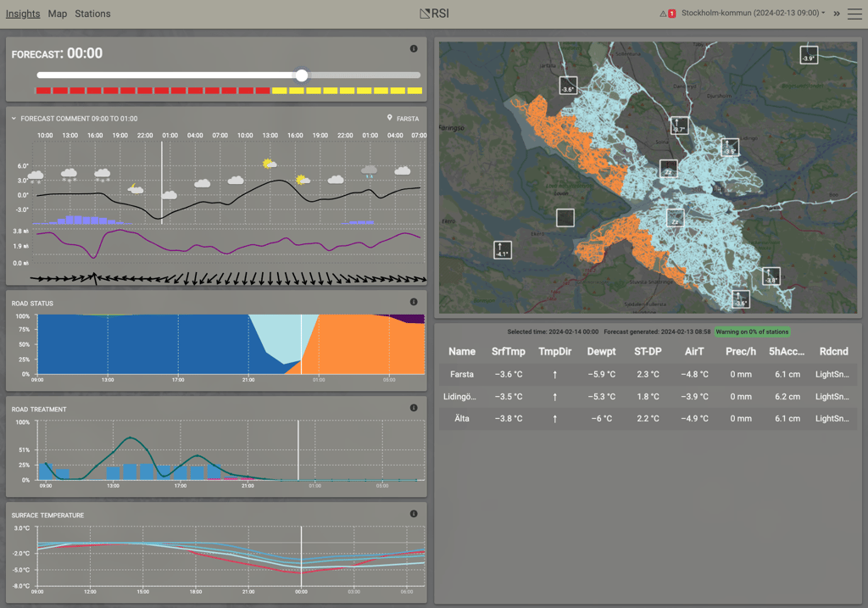The height and width of the screenshot is (608, 868).
Task: Switch to the Map view
Action: point(58,14)
